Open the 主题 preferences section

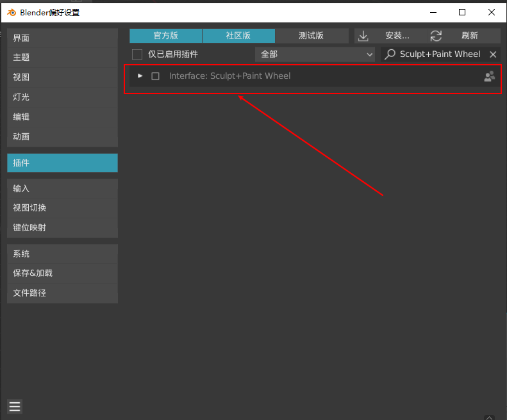[x=62, y=58]
